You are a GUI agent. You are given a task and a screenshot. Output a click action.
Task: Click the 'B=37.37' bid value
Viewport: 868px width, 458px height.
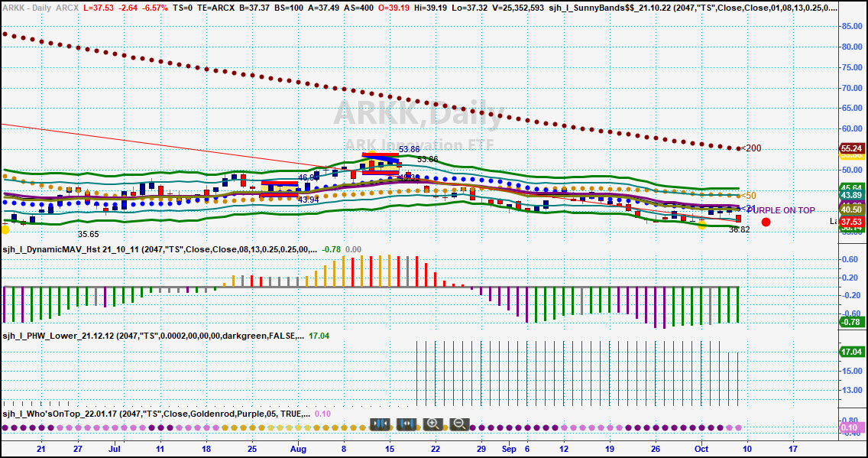coord(256,9)
